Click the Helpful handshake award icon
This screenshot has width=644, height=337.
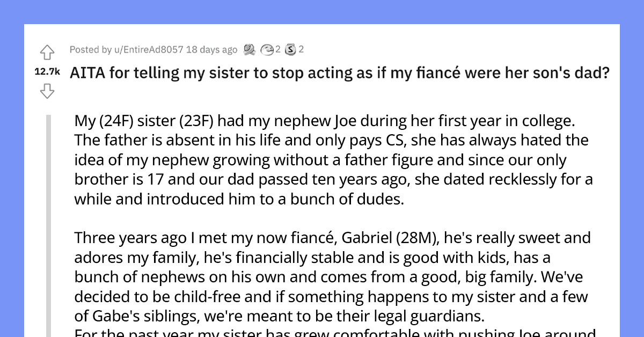click(248, 49)
